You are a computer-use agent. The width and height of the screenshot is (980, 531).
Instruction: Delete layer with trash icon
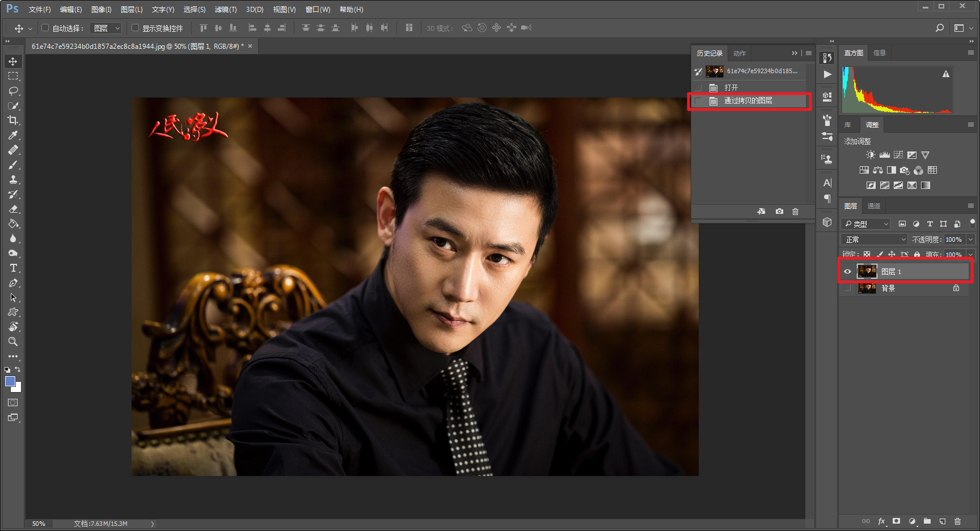(957, 521)
